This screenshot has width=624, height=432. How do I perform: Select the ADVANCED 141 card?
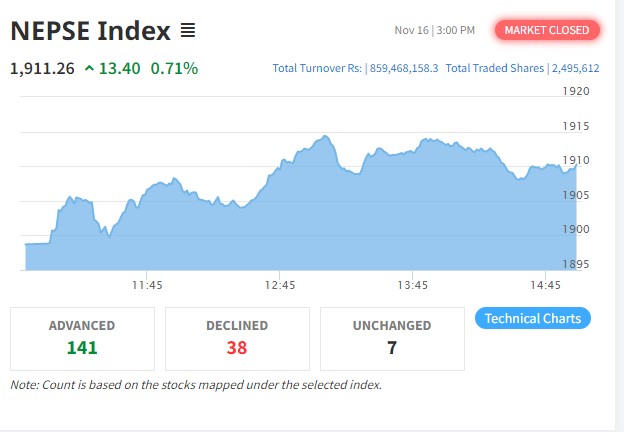pyautogui.click(x=82, y=338)
